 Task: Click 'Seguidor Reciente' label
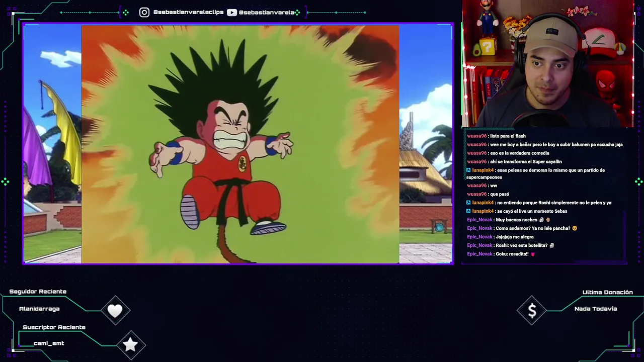point(38,292)
